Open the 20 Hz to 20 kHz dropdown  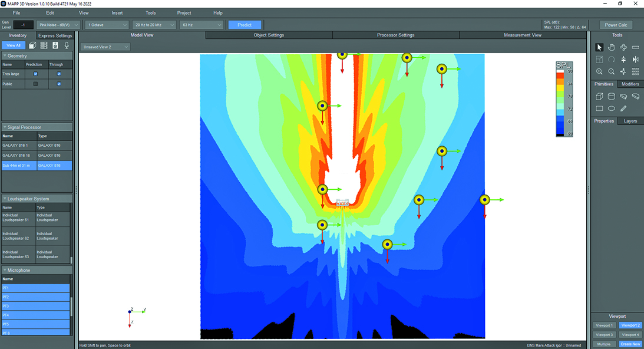pos(154,25)
